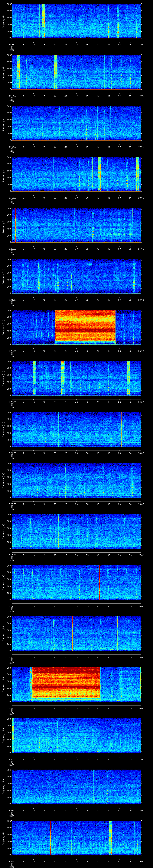The height and width of the screenshot is (868, 153).
Task: Click the 23:00 end label of 8:22 panel
Action: [141, 351]
